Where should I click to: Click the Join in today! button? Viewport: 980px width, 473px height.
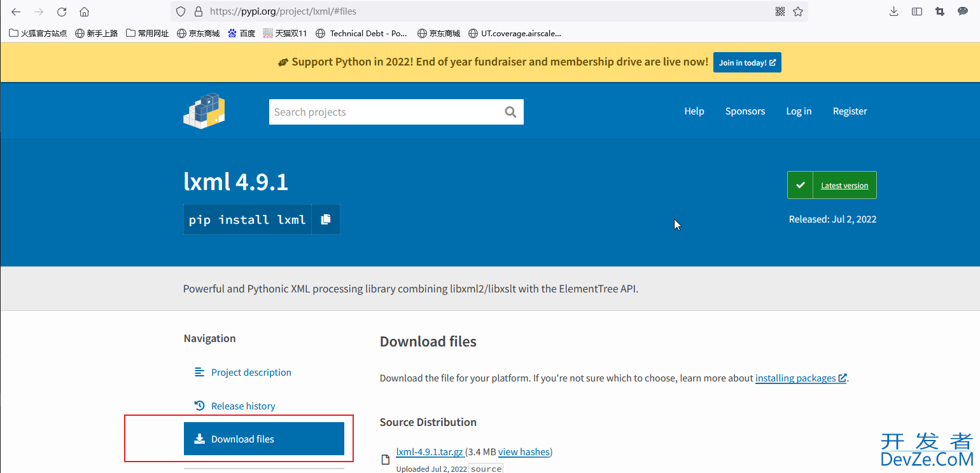pyautogui.click(x=747, y=62)
